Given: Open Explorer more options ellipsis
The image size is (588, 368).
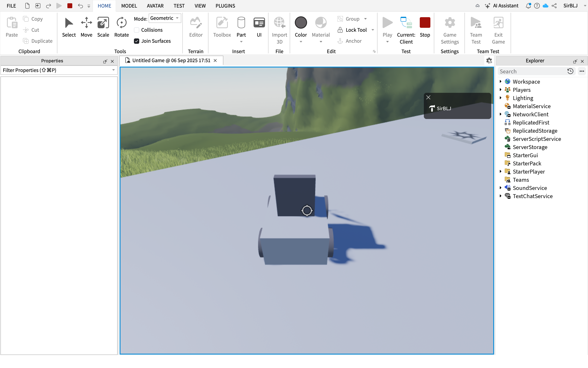Looking at the screenshot, I should click(582, 71).
